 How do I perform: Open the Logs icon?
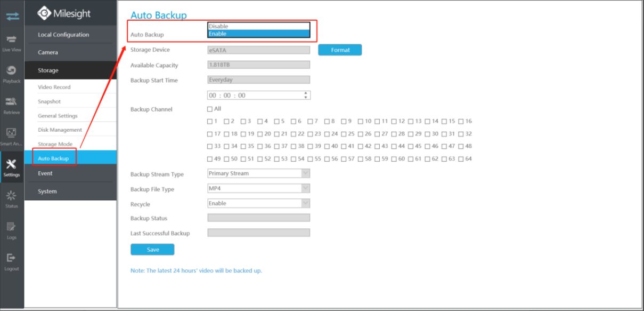(12, 227)
